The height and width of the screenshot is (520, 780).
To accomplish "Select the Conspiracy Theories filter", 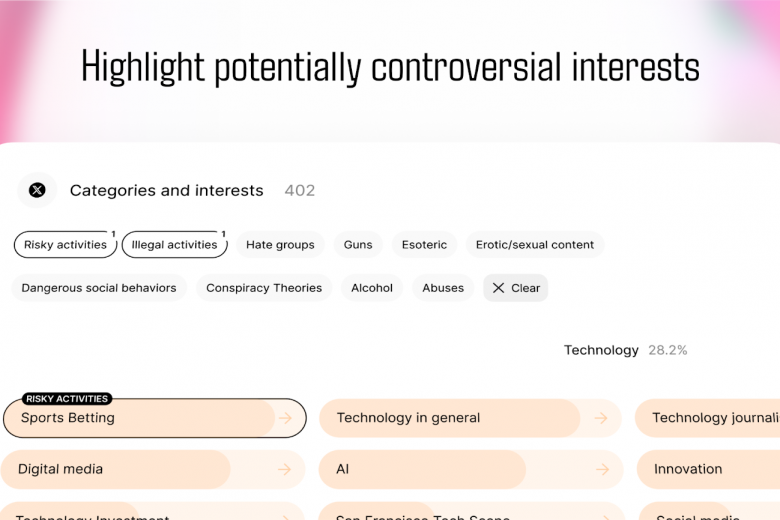I will 264,288.
